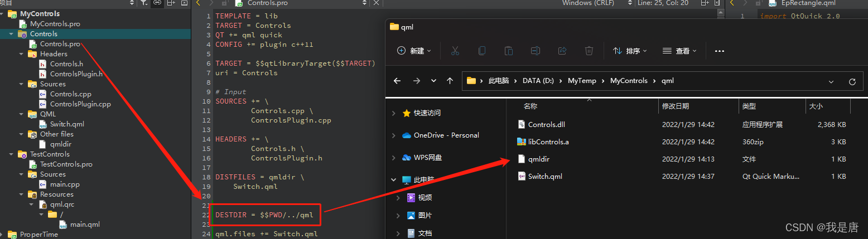
Task: Click the Paste icon in Explorer toolbar
Action: [x=508, y=51]
